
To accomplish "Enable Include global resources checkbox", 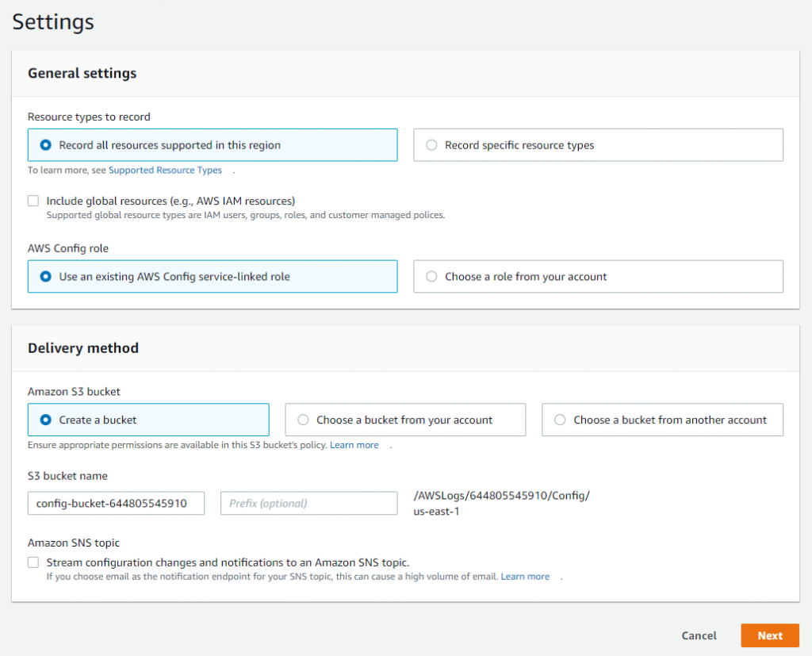I will pyautogui.click(x=33, y=201).
